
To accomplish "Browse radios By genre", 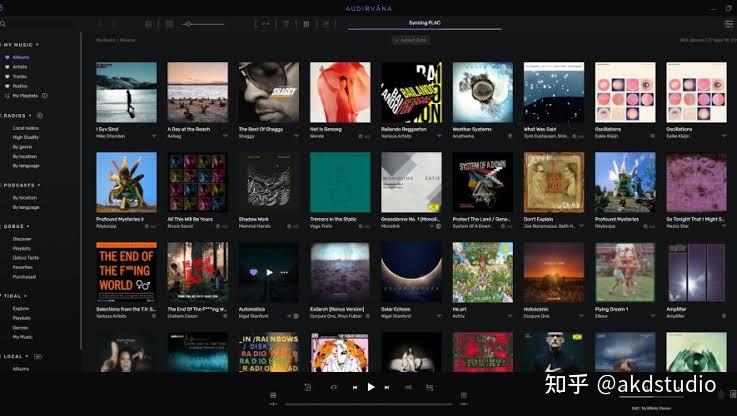I will point(22,147).
